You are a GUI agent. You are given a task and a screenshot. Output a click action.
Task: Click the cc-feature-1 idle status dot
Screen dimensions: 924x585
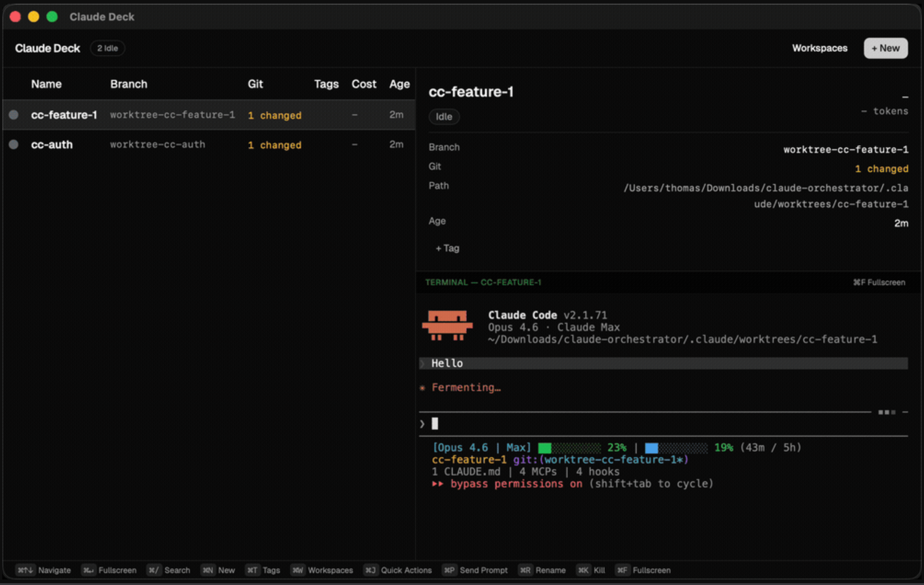click(14, 115)
